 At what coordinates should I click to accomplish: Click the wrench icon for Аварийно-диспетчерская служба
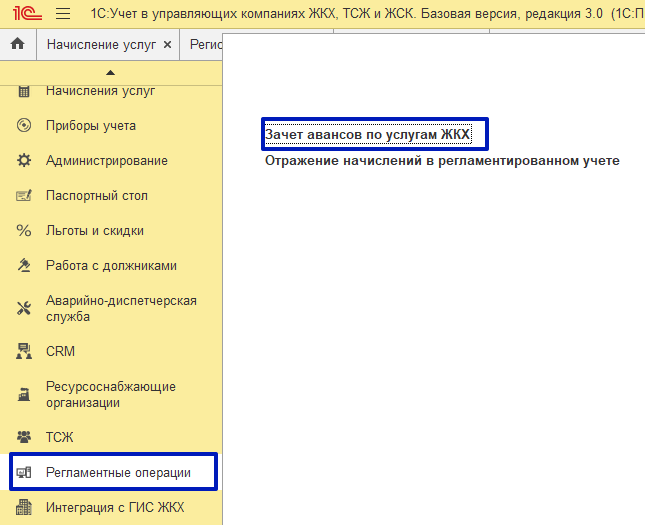tap(25, 308)
